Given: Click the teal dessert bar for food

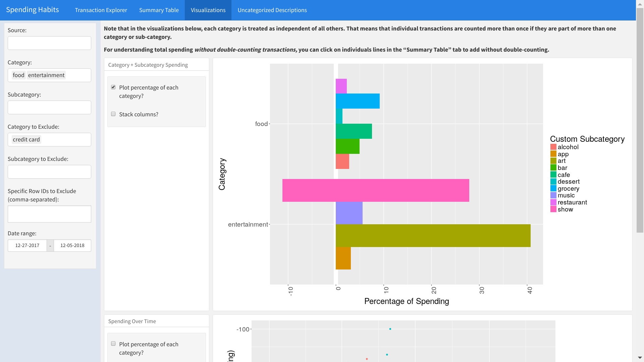Looking at the screenshot, I should (x=339, y=116).
